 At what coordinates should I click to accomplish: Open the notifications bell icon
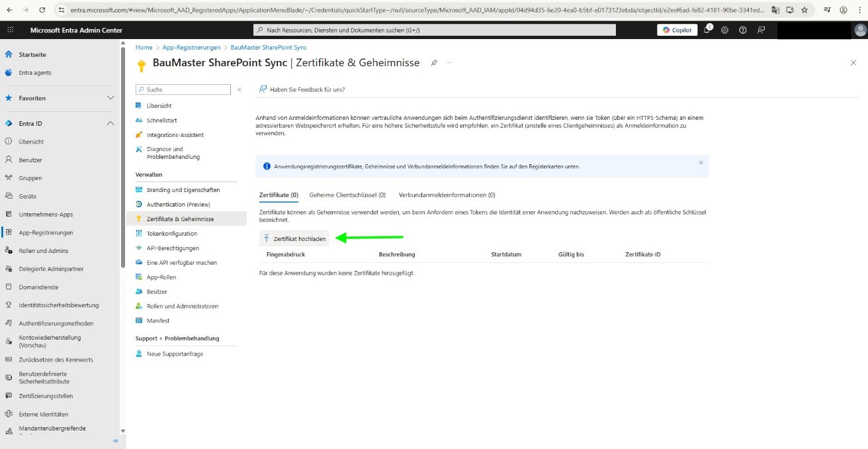point(707,30)
